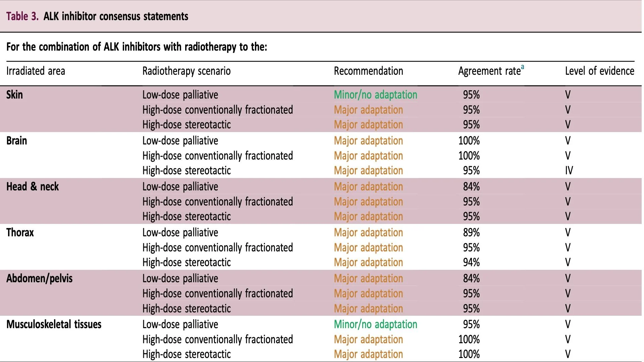The width and height of the screenshot is (644, 362).
Task: Click "Minor/no adaptation" in the Musculoskeletal tissues row
Action: (x=375, y=324)
